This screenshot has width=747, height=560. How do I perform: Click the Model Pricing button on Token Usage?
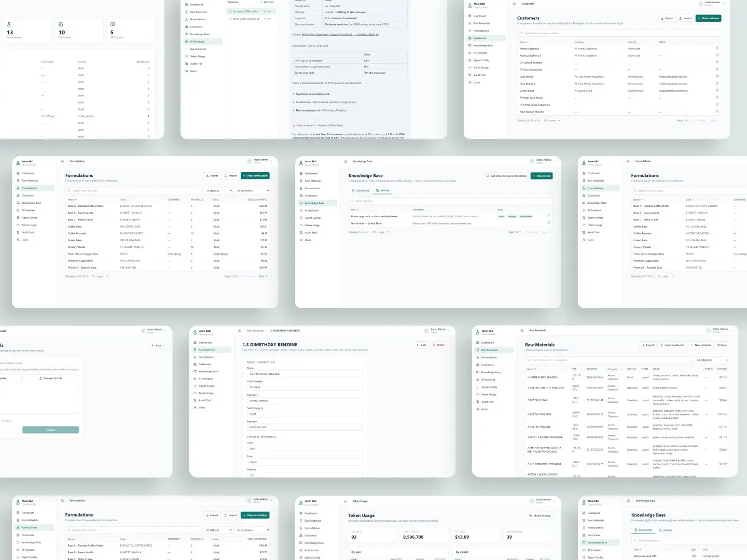pyautogui.click(x=540, y=515)
